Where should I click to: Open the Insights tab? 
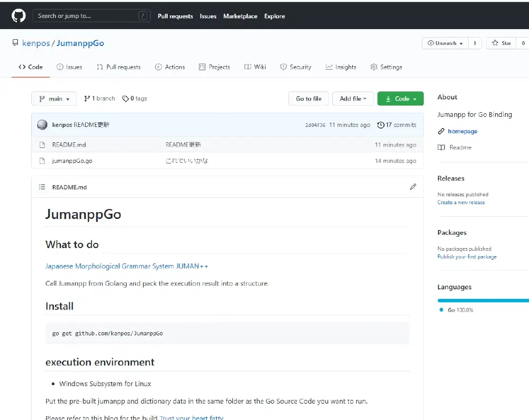click(341, 67)
